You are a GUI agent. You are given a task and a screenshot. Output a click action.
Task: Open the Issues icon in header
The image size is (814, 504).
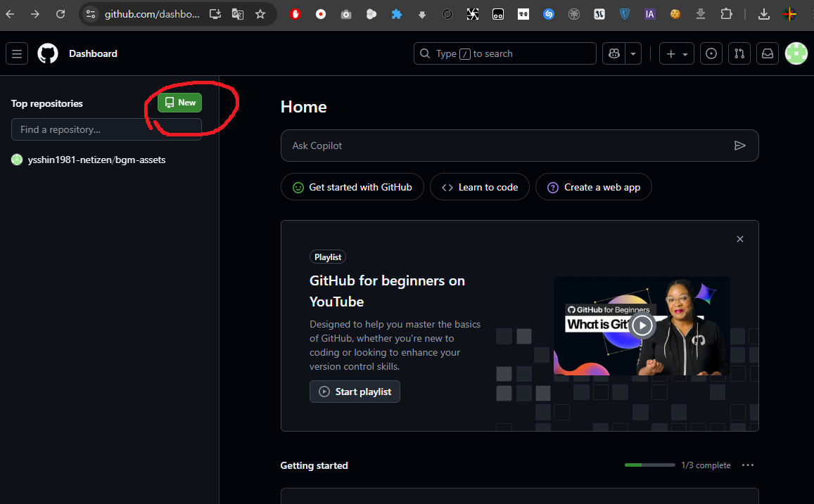click(x=711, y=53)
